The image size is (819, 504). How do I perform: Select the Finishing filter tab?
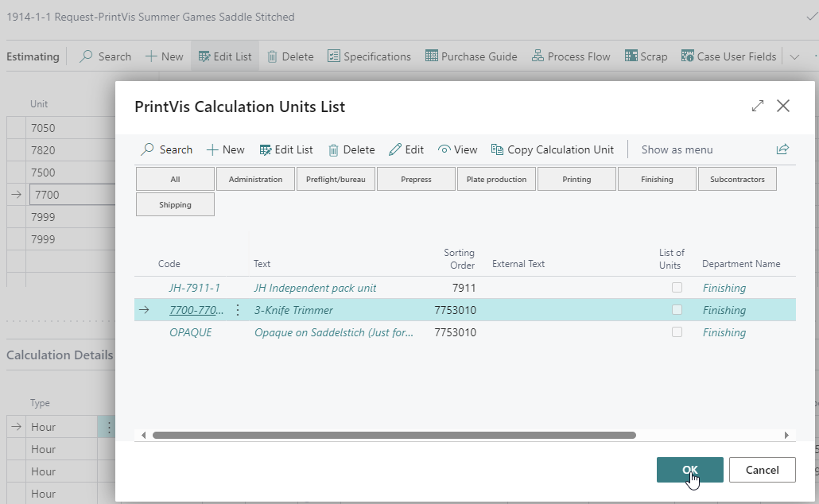coord(657,179)
